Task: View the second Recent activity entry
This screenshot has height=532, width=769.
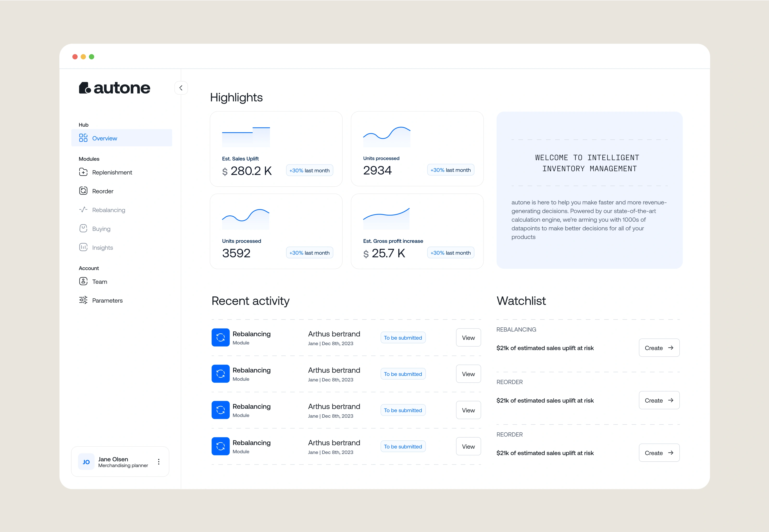Action: pyautogui.click(x=469, y=374)
